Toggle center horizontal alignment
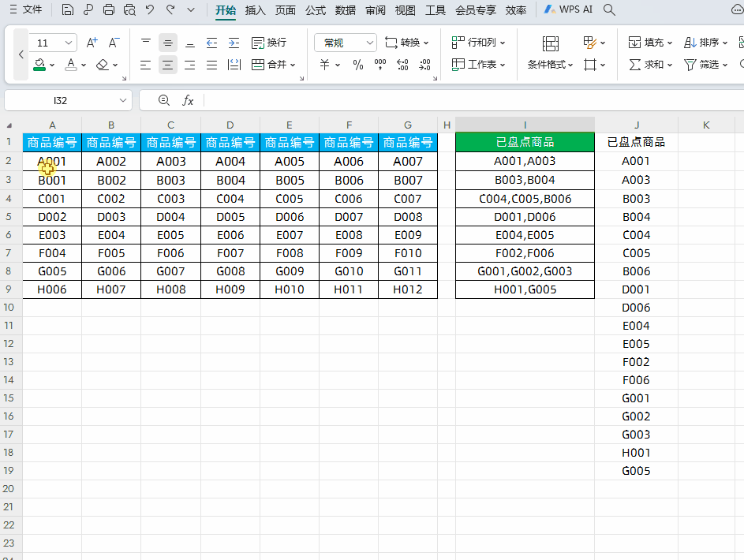Image resolution: width=744 pixels, height=560 pixels. tap(168, 65)
